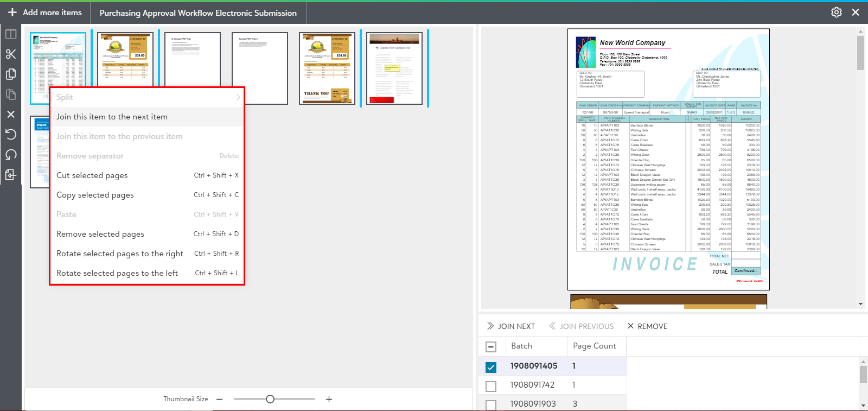Image resolution: width=868 pixels, height=411 pixels.
Task: Click the REMOVE button
Action: click(647, 326)
